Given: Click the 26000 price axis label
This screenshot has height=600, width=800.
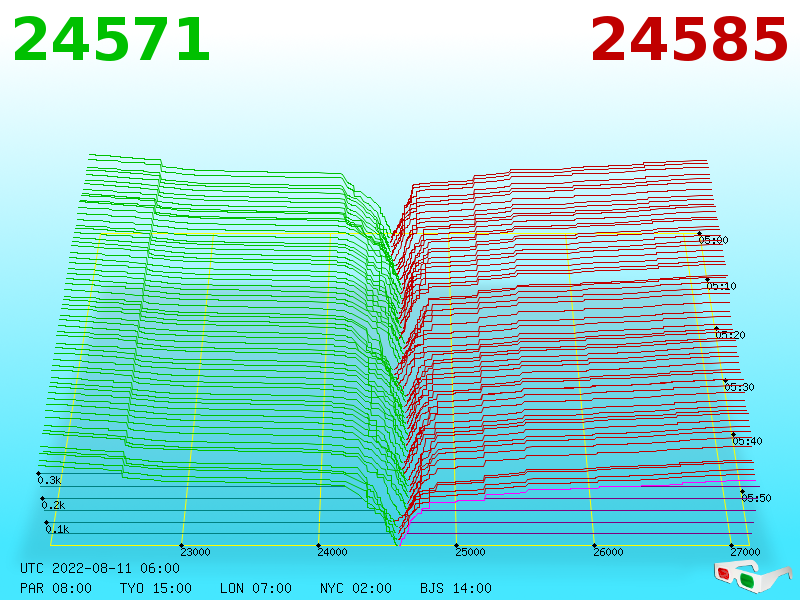Looking at the screenshot, I should (x=608, y=552).
